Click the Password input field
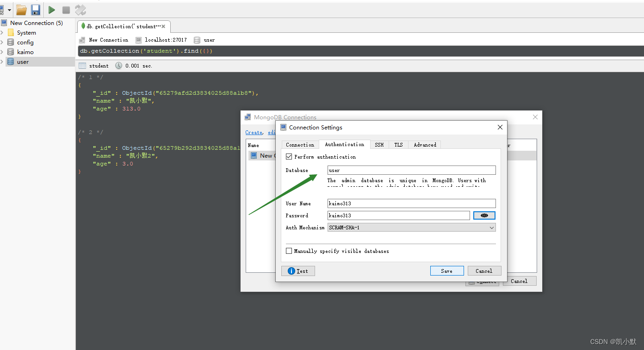644x350 pixels. (399, 215)
